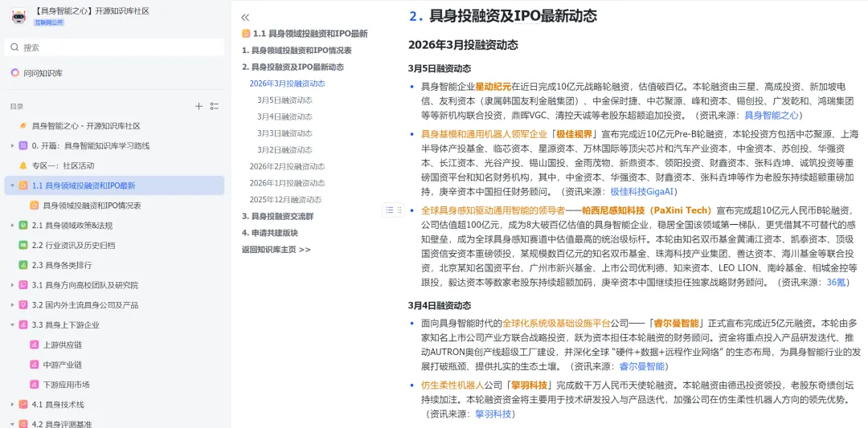Click orange icon of 4.1 具身技术栈
868x428 pixels.
point(23,405)
